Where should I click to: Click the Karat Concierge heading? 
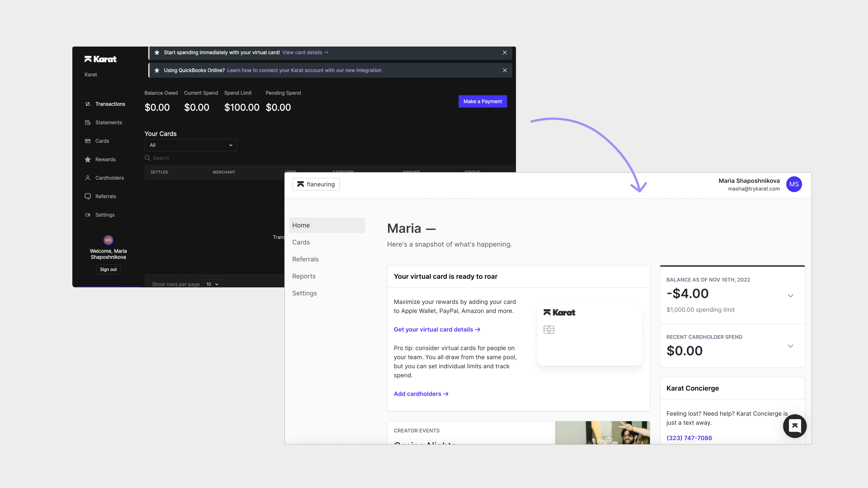coord(692,388)
